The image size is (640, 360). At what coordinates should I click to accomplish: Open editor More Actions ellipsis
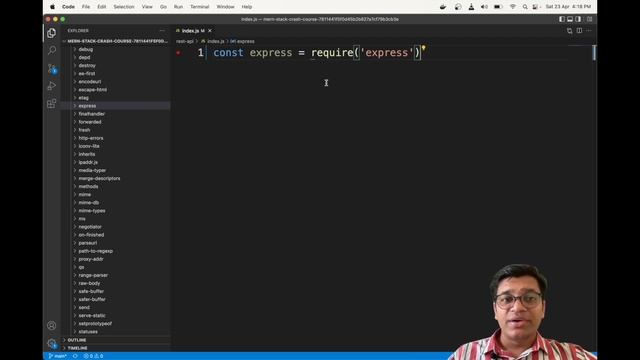click(x=589, y=31)
